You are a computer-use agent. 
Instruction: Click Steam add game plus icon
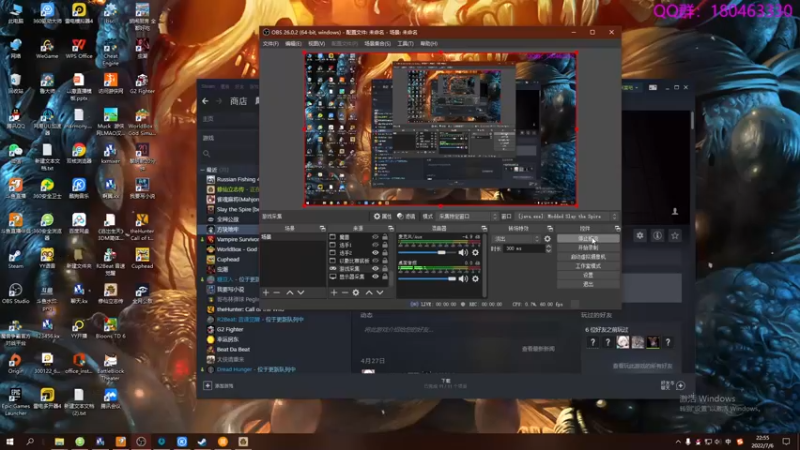pyautogui.click(x=207, y=386)
